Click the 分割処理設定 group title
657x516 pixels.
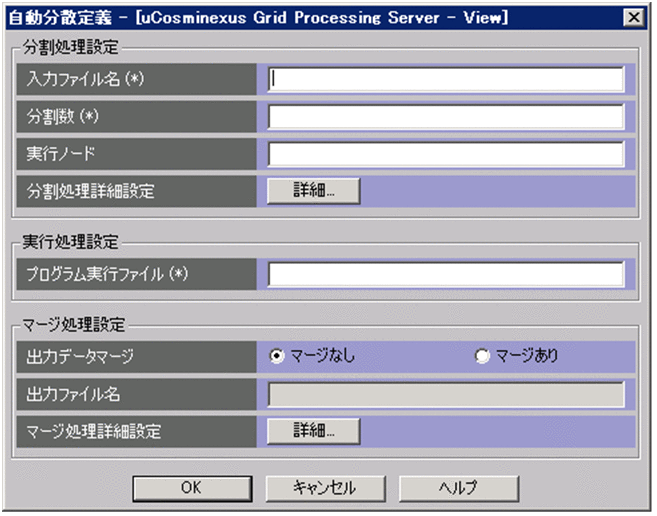click(70, 47)
